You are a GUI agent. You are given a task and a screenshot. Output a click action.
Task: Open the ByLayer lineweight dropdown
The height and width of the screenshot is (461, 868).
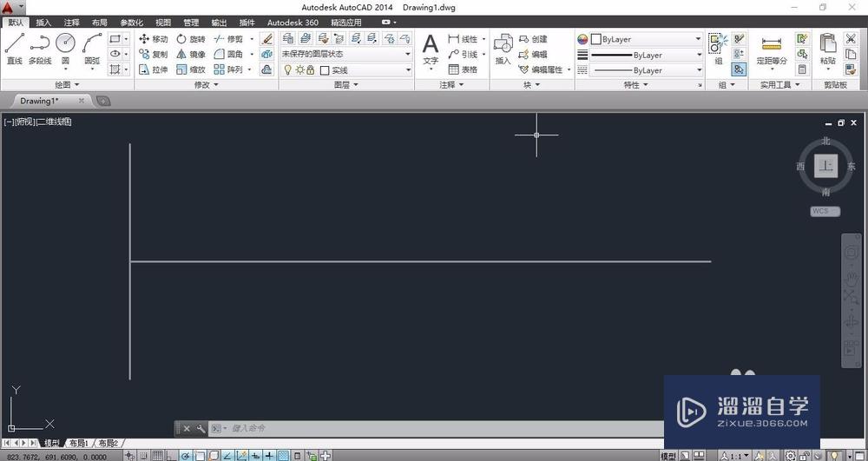point(646,55)
